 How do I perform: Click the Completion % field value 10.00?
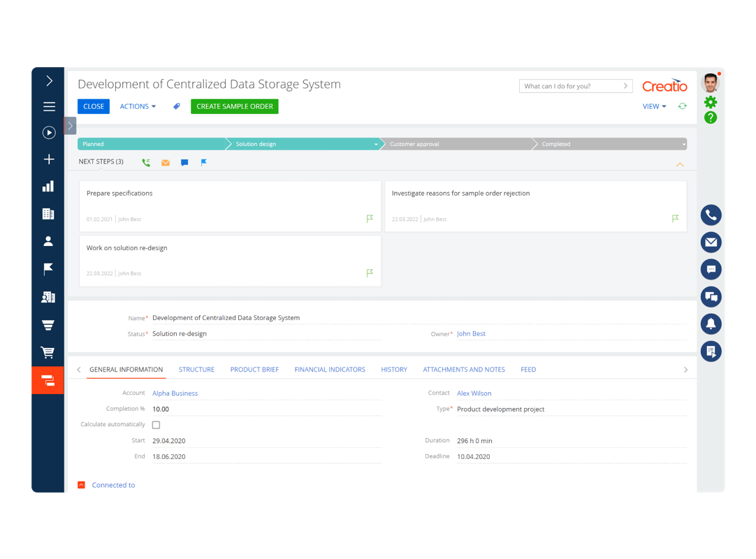point(267,409)
